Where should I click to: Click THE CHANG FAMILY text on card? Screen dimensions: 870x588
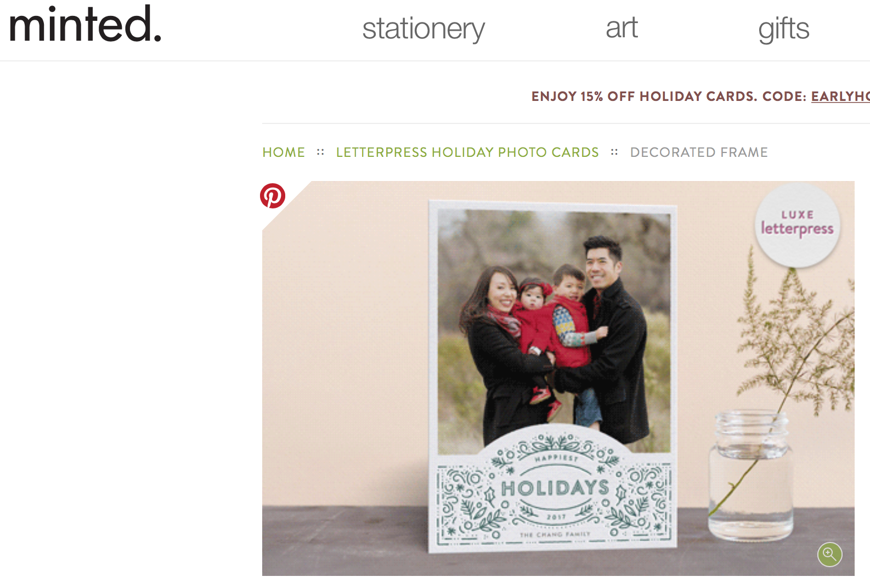[555, 534]
